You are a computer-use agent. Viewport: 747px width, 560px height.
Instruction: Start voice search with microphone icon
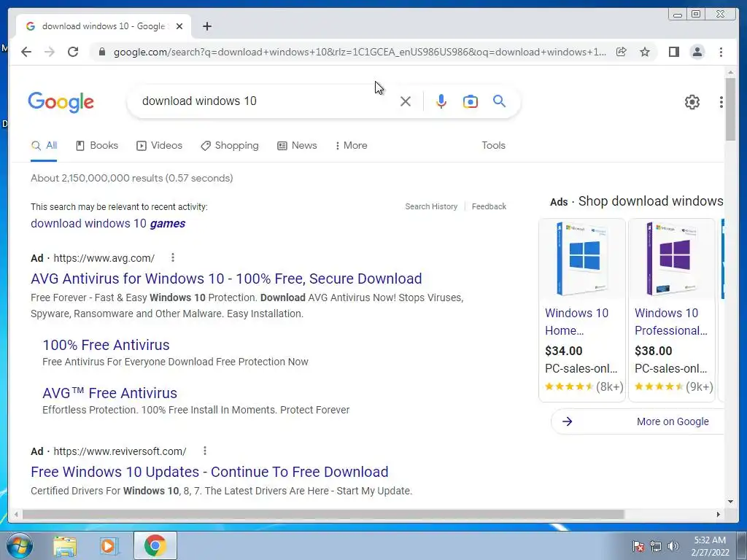pyautogui.click(x=441, y=101)
